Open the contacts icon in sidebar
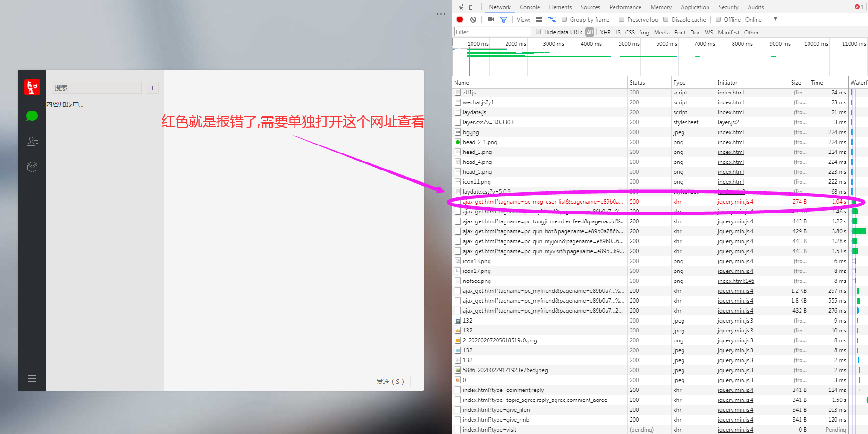Image resolution: width=868 pixels, height=434 pixels. 32,141
